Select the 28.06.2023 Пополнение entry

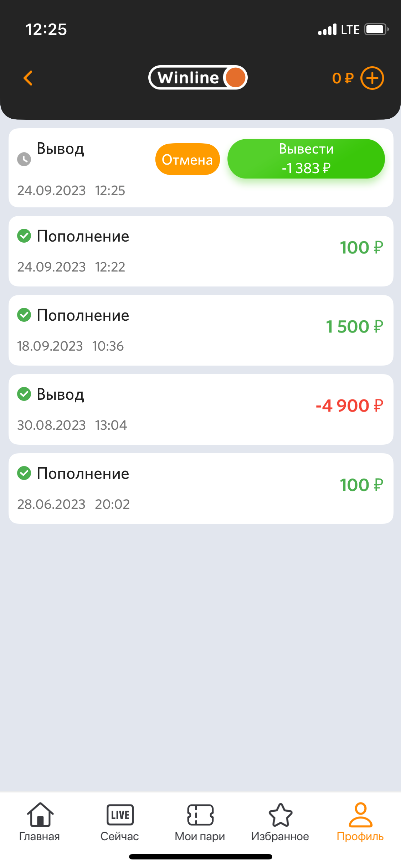point(201,489)
